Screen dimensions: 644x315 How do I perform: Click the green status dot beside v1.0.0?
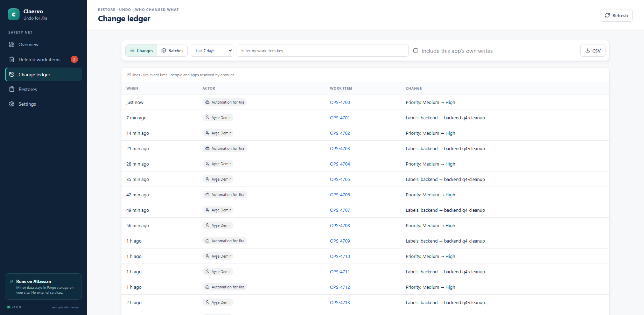(9, 307)
